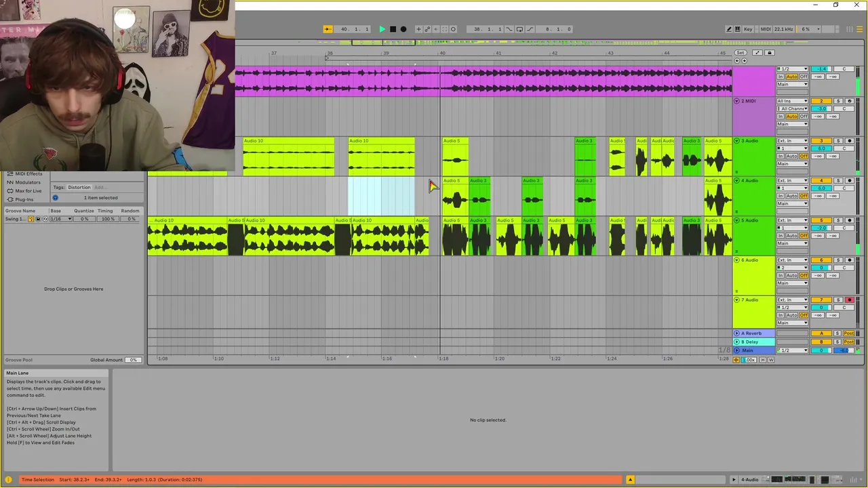Solo the 2 MIDI track

(x=838, y=101)
